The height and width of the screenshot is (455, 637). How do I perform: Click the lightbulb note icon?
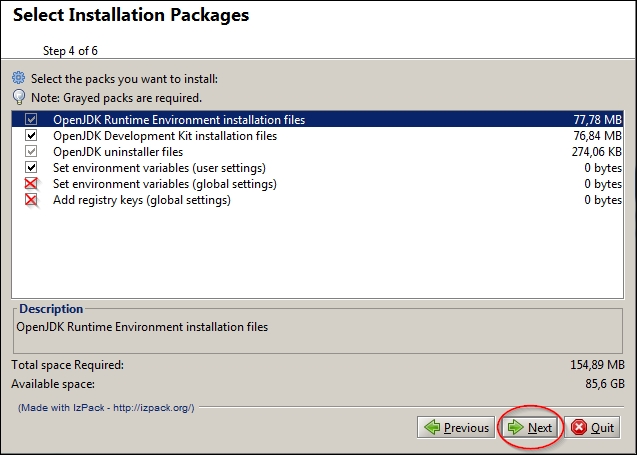(x=19, y=97)
